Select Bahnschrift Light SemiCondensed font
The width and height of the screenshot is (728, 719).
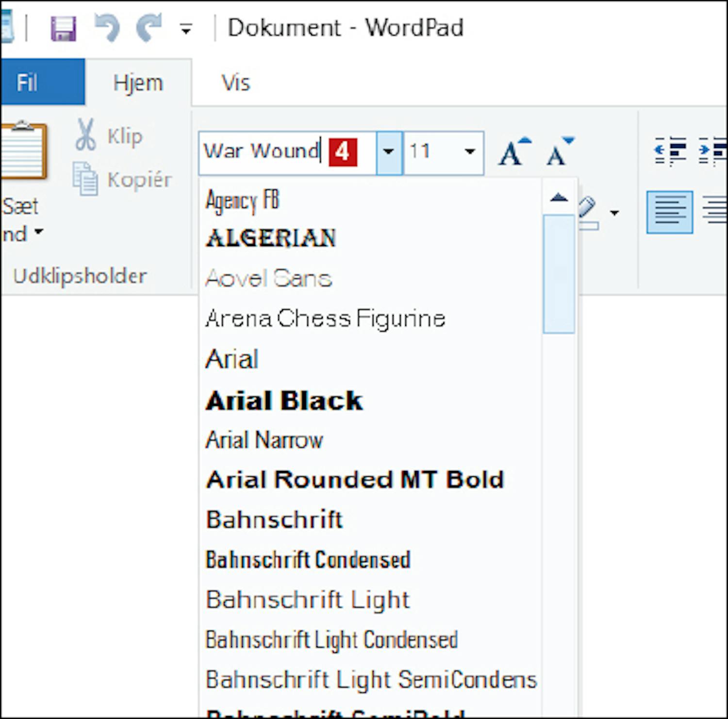point(370,680)
